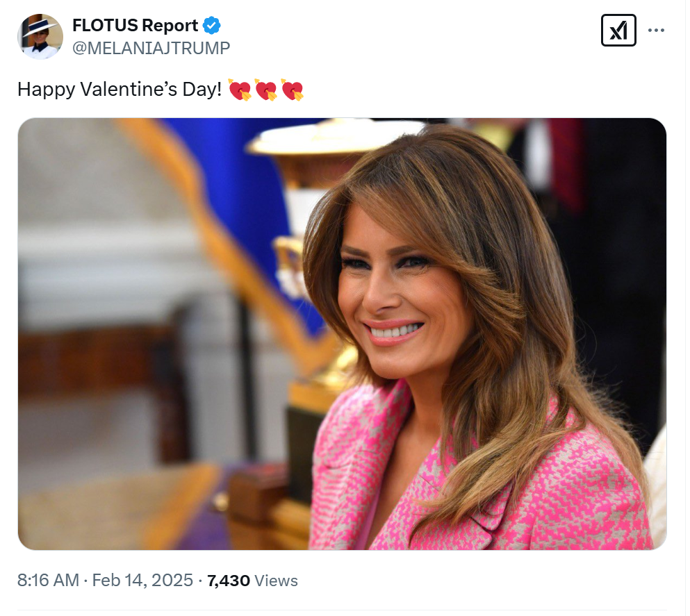This screenshot has width=690, height=616.
Task: Open the Grok explain-this-post icon
Action: [618, 30]
